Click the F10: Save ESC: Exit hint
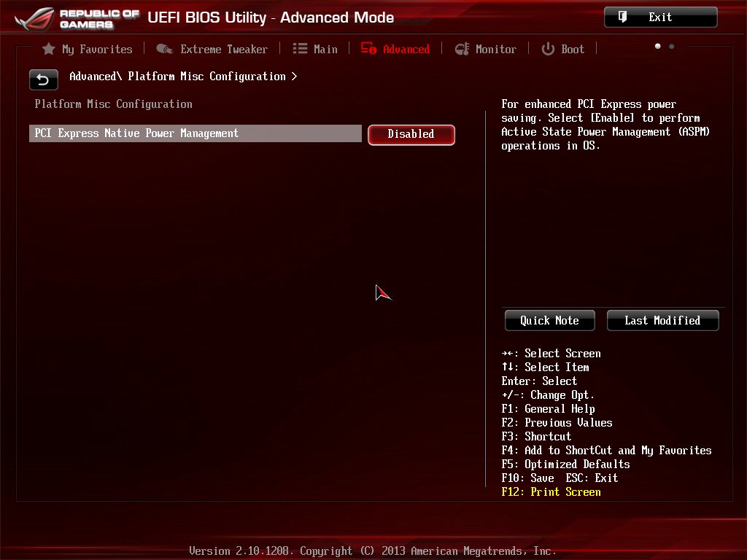Image resolution: width=747 pixels, height=560 pixels. (x=560, y=478)
